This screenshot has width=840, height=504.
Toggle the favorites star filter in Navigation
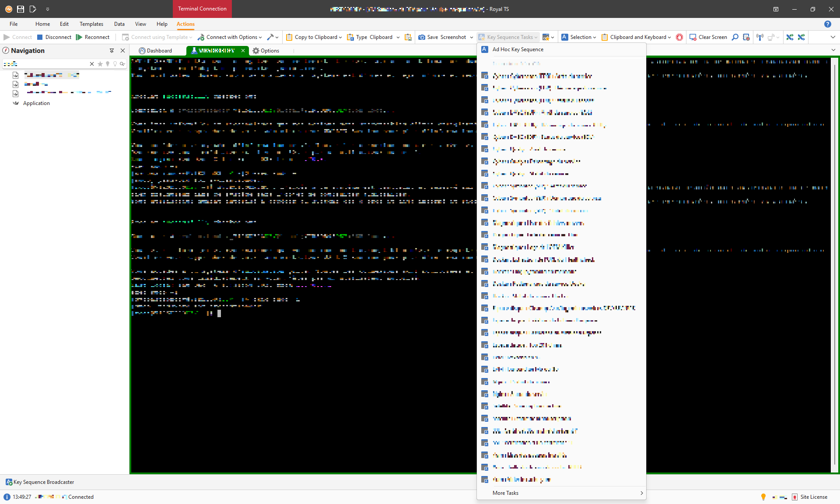(x=100, y=64)
